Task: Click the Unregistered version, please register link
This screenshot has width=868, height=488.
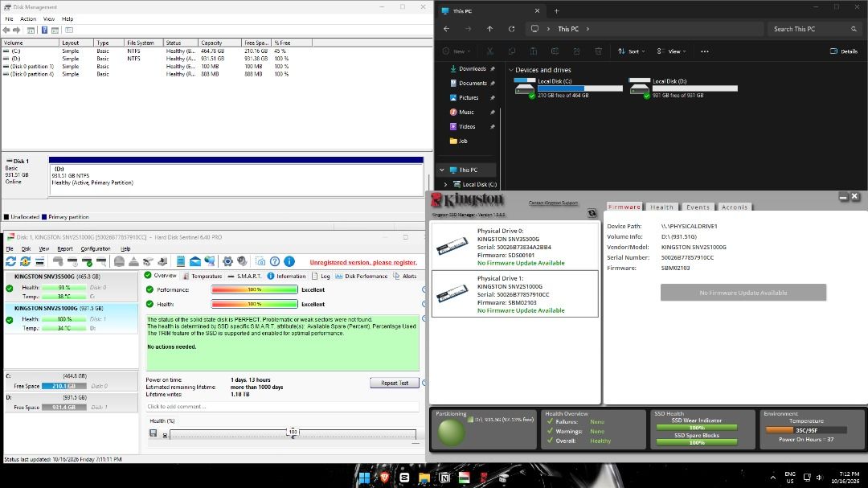Action: coord(363,262)
